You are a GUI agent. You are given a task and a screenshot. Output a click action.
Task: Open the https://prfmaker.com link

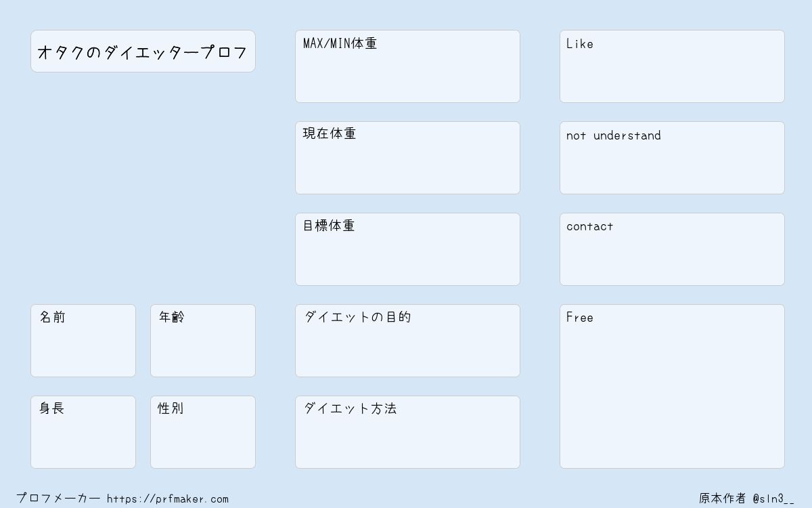[168, 499]
